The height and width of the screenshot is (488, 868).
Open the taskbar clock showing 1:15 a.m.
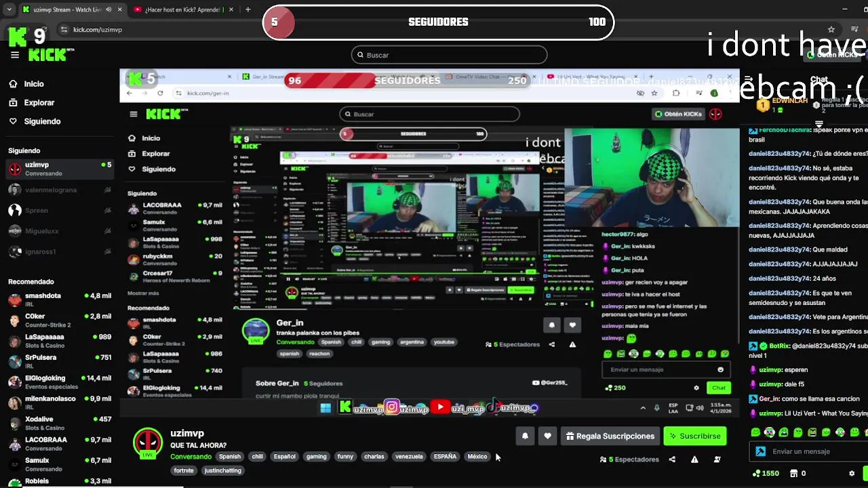(721, 408)
